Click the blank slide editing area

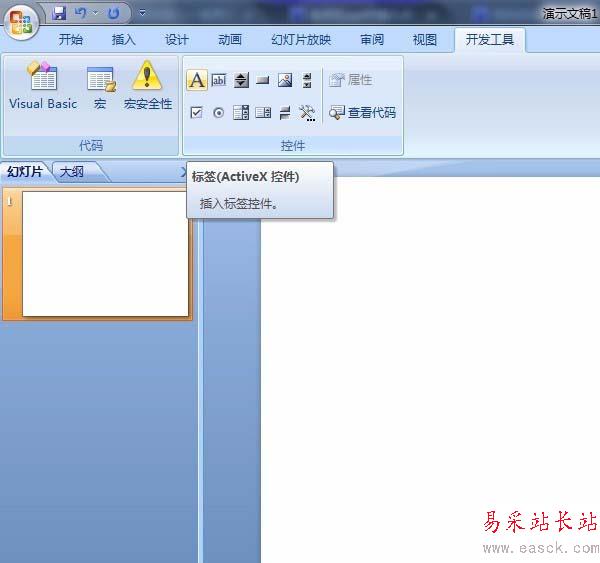[430, 370]
